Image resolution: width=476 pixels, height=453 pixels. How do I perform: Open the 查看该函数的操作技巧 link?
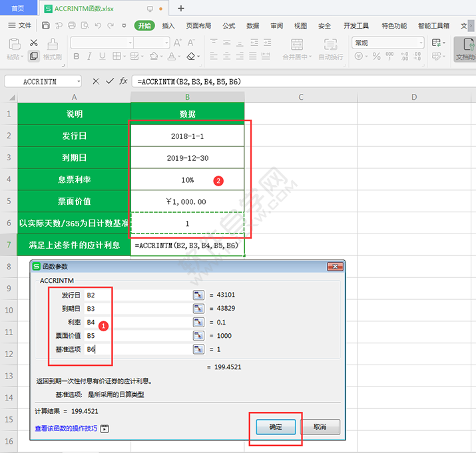point(66,428)
